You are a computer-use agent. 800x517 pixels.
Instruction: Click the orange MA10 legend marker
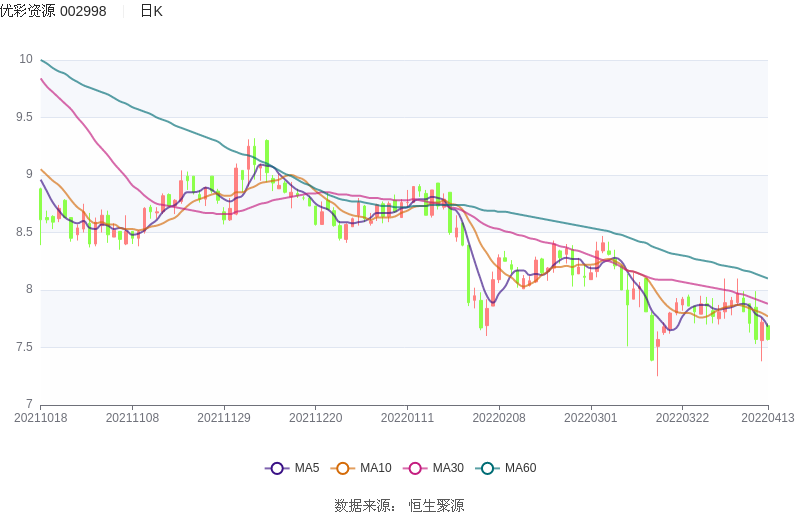tap(344, 468)
